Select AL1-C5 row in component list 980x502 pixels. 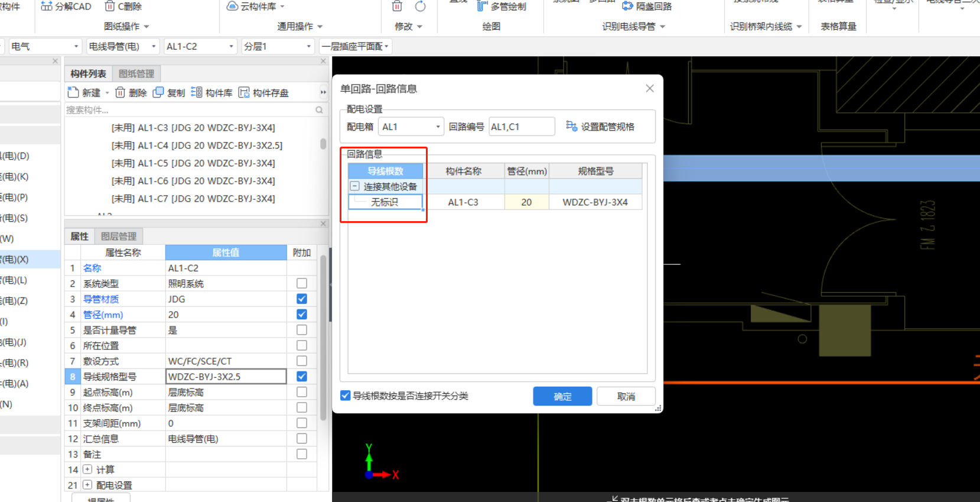193,163
